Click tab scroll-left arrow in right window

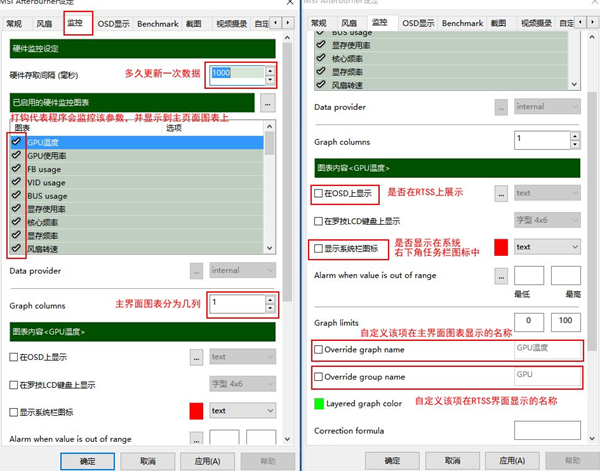pyautogui.click(x=580, y=22)
